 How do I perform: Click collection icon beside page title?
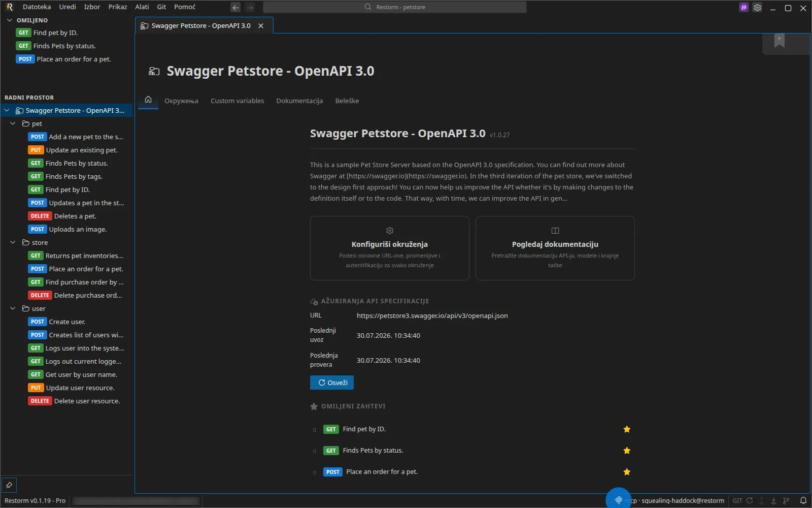click(154, 71)
